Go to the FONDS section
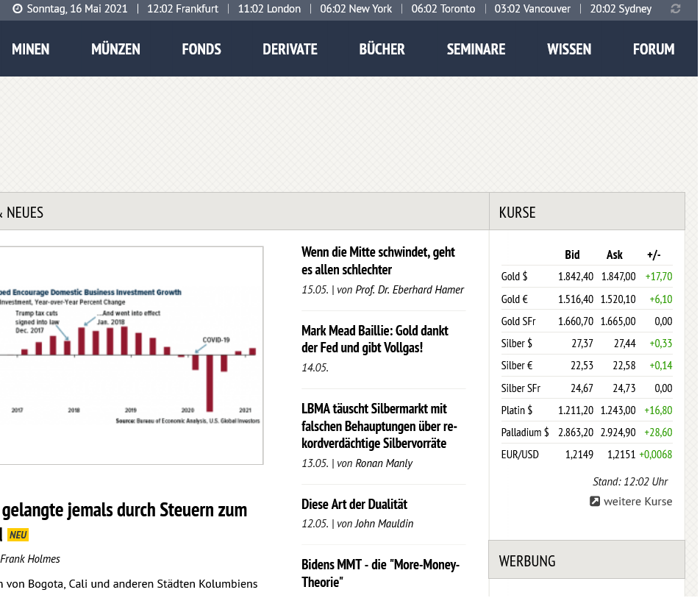Viewport: 700px width, 598px height. pyautogui.click(x=201, y=49)
